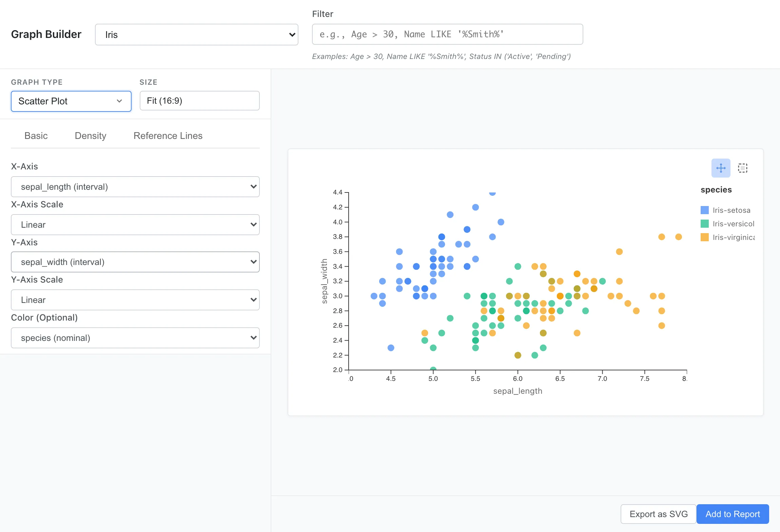Change the Y-Axis Scale dropdown
The image size is (780, 532).
coord(135,300)
